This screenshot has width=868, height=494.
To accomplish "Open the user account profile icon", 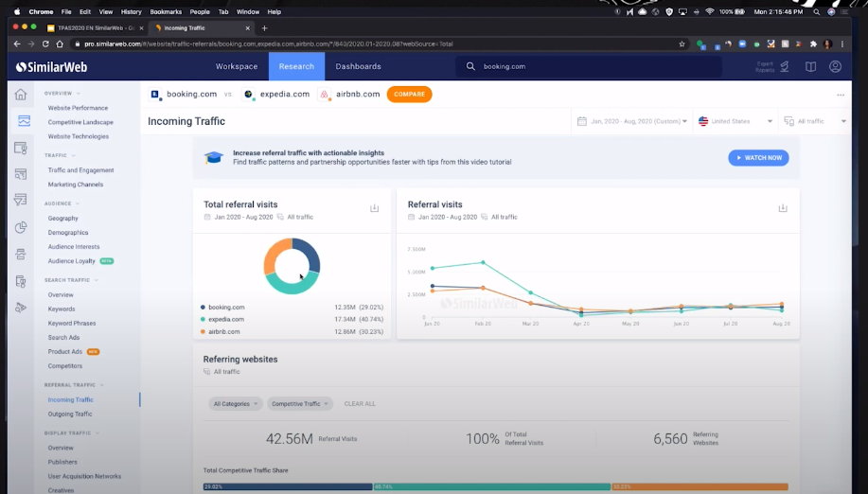I will (x=835, y=67).
